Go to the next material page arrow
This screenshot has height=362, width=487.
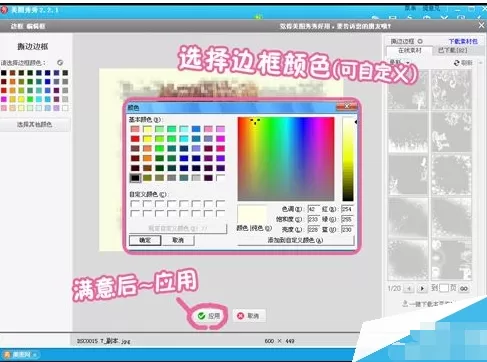(x=422, y=288)
